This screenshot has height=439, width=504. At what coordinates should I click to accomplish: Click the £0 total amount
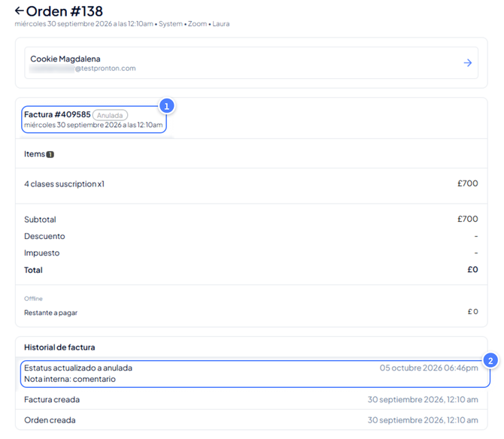point(472,269)
